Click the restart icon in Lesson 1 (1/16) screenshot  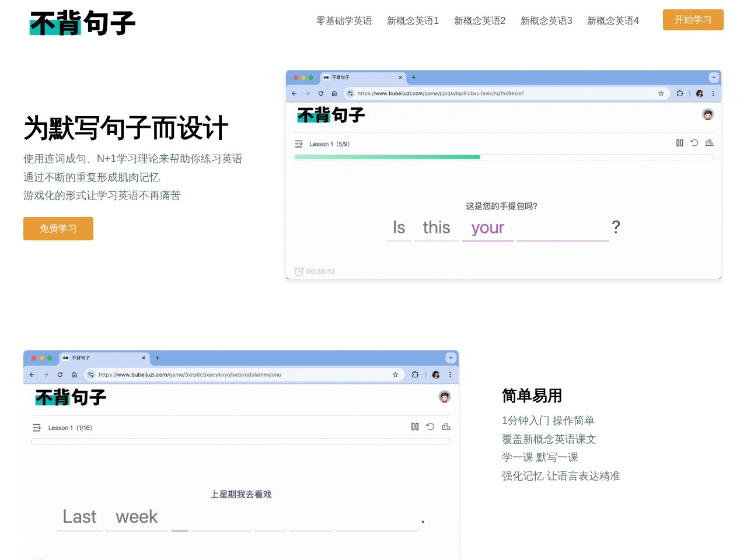431,427
